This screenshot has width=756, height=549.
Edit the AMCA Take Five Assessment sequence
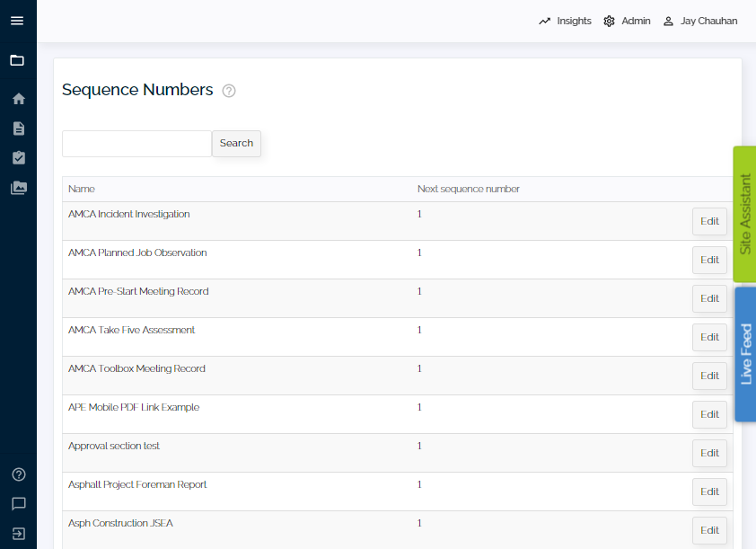[x=709, y=337]
